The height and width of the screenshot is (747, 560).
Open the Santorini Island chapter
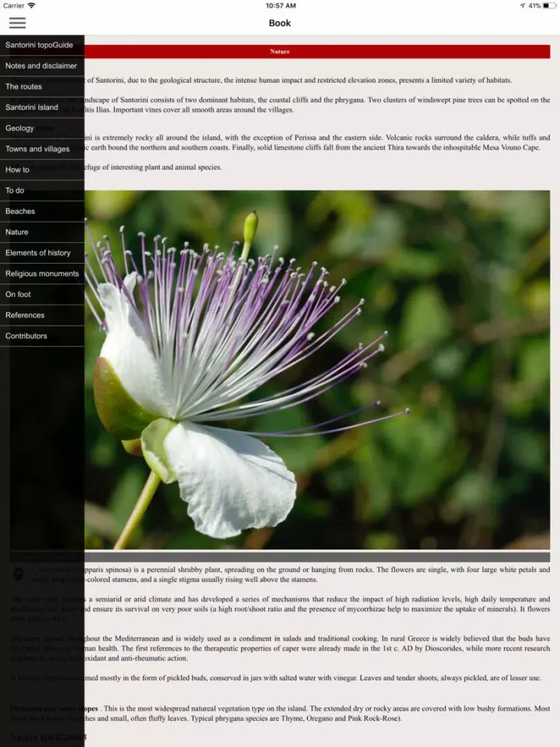point(42,108)
